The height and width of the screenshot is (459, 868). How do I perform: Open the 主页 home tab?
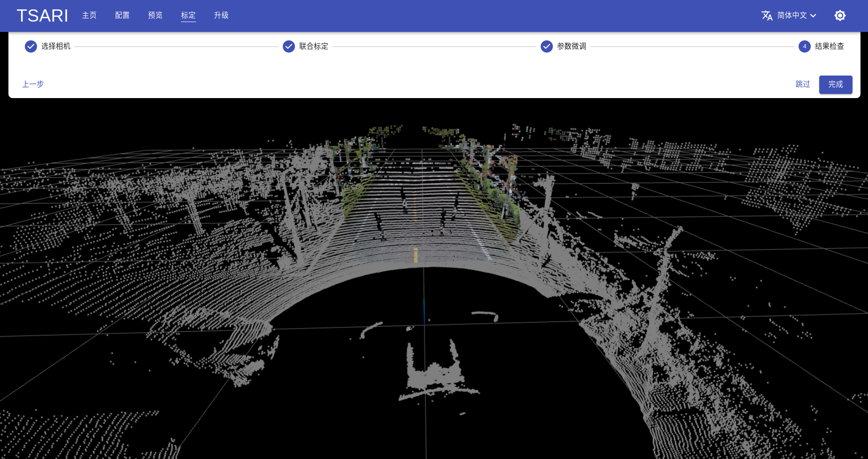tap(89, 15)
